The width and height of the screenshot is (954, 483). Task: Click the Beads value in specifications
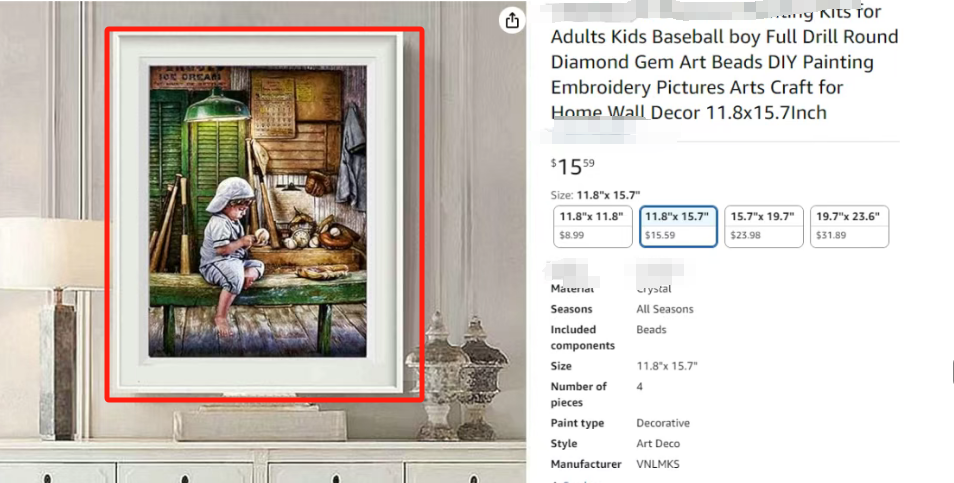pyautogui.click(x=651, y=330)
